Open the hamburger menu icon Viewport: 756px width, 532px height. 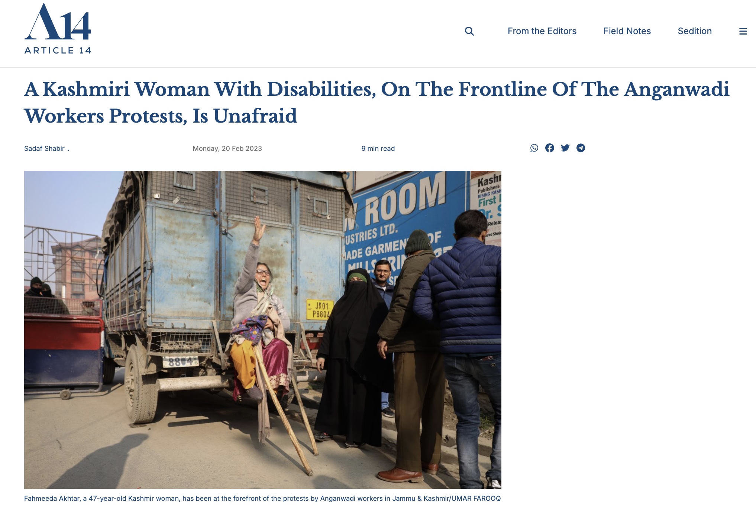click(x=743, y=31)
